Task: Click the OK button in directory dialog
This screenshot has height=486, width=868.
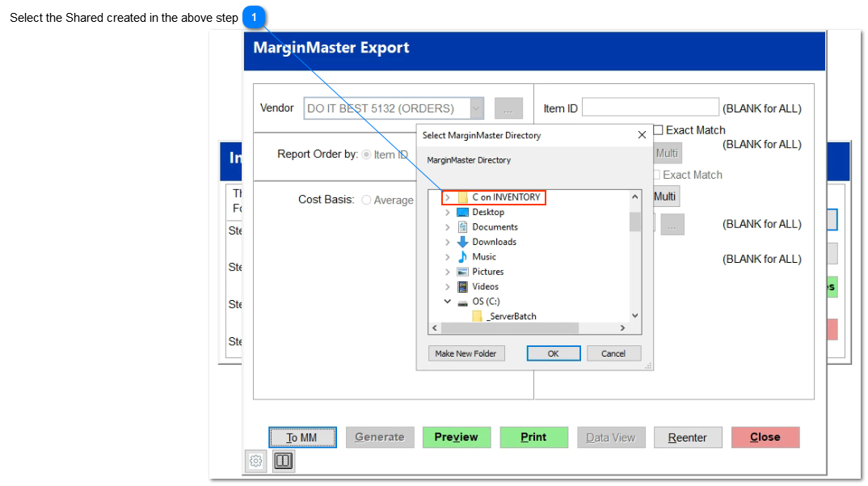Action: tap(554, 353)
